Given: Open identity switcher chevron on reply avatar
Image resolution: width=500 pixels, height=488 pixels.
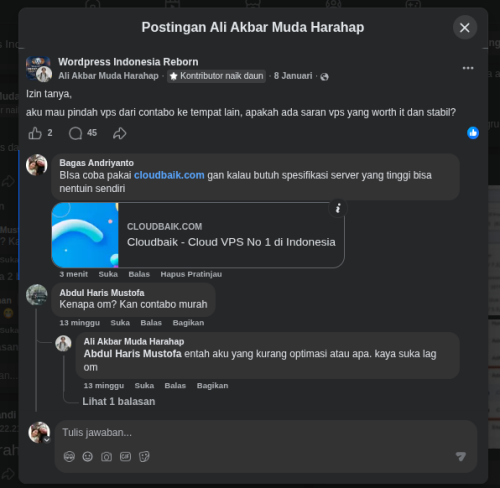Looking at the screenshot, I should [47, 440].
